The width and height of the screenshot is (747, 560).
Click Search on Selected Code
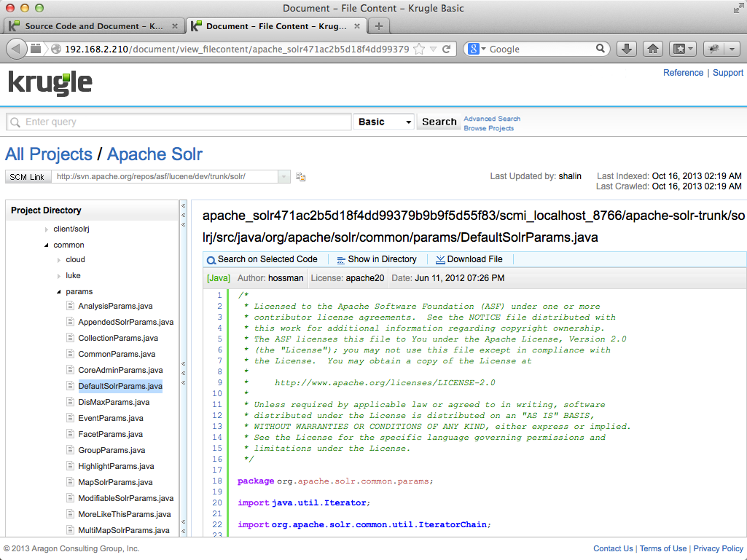pos(267,259)
